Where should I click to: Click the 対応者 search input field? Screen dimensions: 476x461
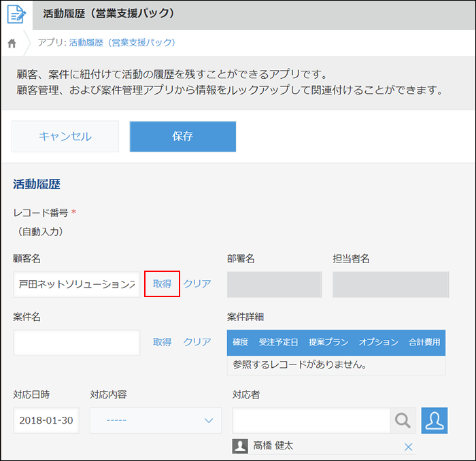(311, 420)
